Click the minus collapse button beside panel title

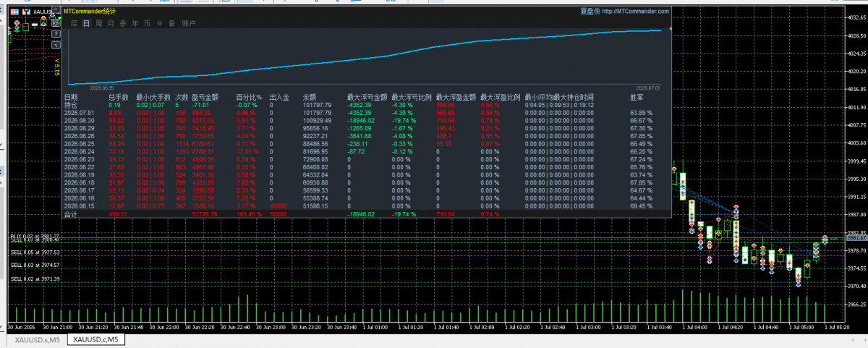[x=56, y=9]
